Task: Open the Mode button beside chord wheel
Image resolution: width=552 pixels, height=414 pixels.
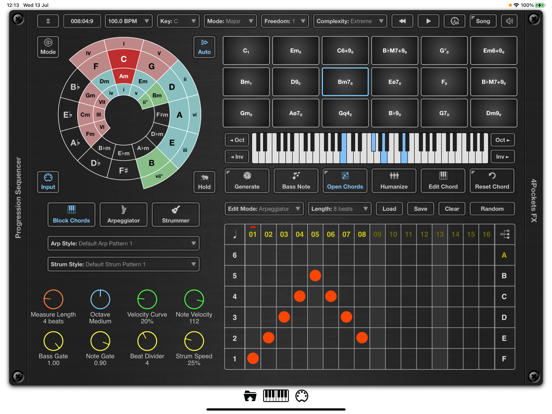Action: (48, 47)
